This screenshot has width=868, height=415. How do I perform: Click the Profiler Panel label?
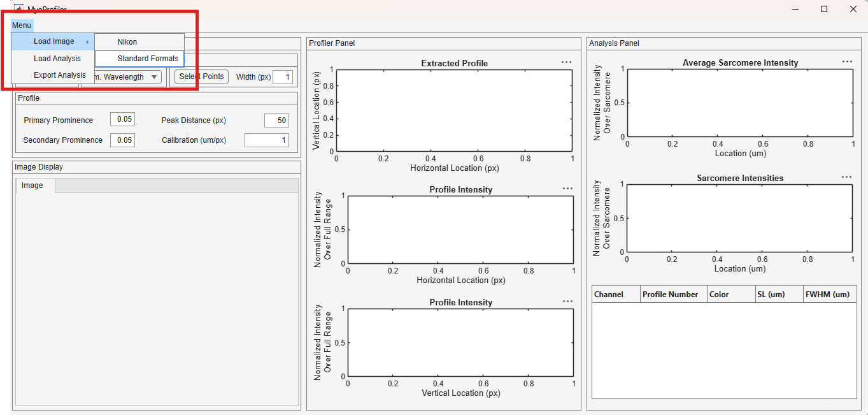[332, 43]
